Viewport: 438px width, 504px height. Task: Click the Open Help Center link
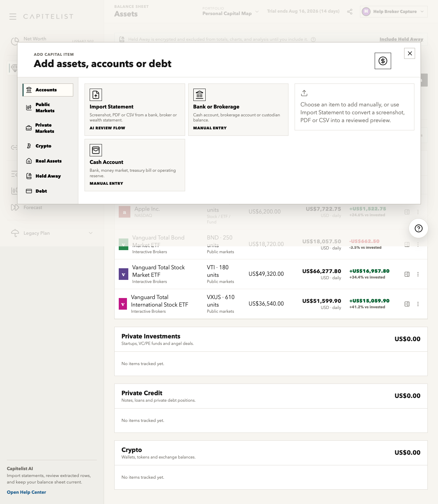point(26,492)
